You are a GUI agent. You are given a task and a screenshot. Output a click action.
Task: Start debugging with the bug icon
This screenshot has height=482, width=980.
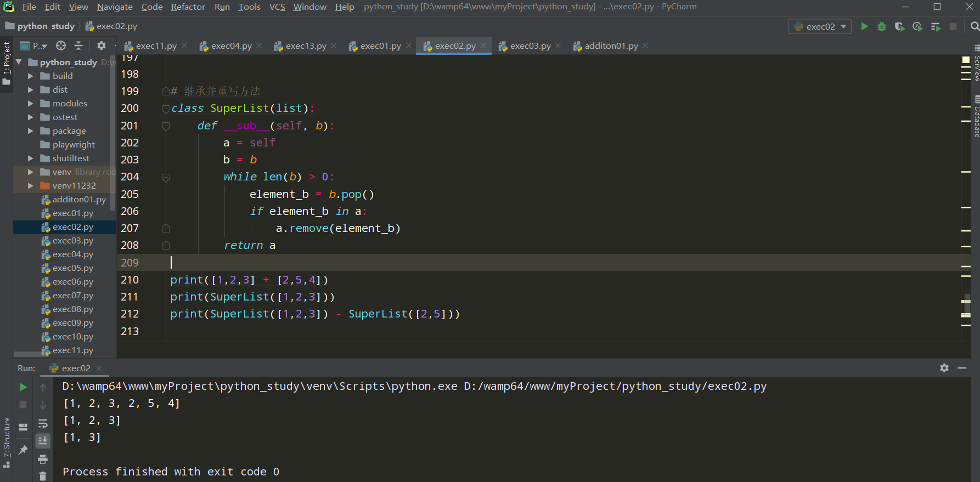882,26
